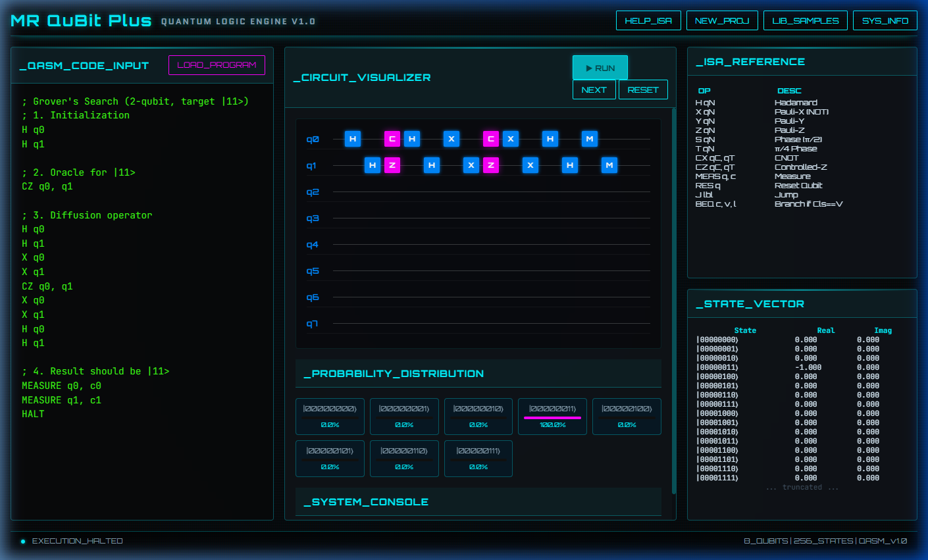The image size is (928, 560).
Task: Click the |00001111⟩ row in the state vector
Action: (802, 478)
